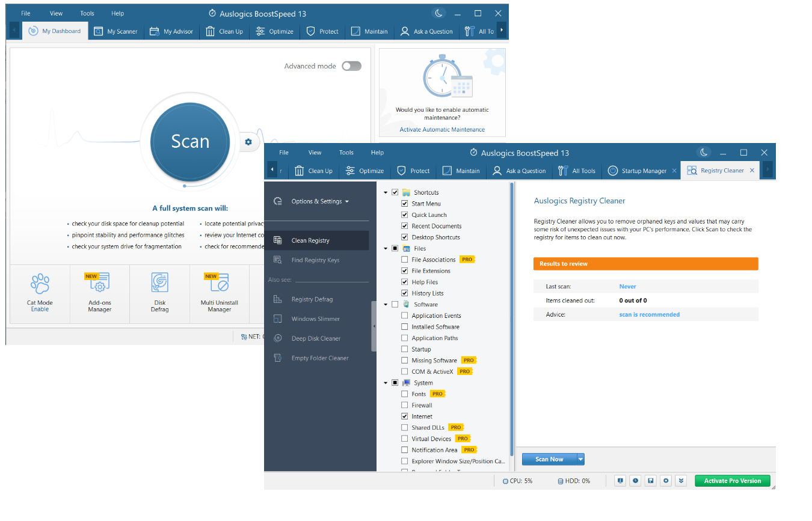Open the Protect tab in front window
The image size is (812, 521).
414,171
